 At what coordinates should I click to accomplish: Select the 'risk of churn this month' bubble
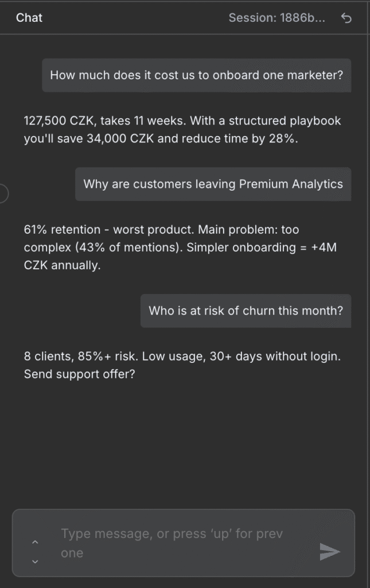[246, 311]
